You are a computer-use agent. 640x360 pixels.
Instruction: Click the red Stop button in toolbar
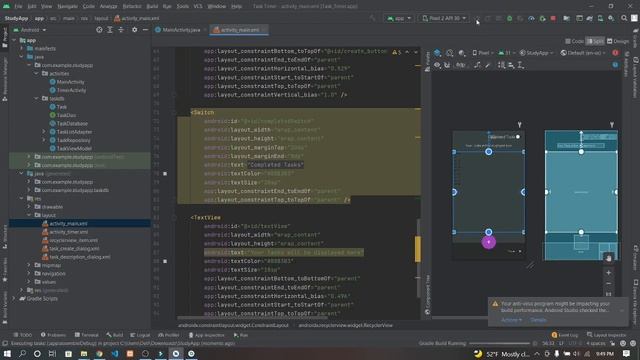pyautogui.click(x=553, y=18)
